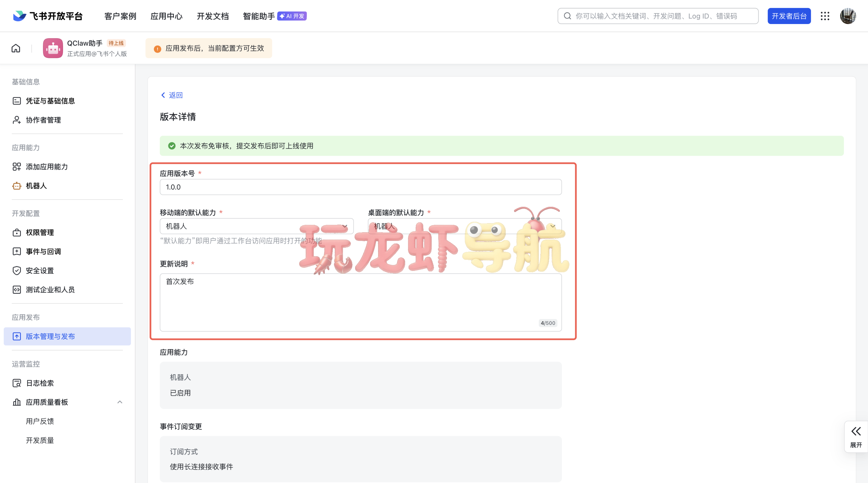Open 开发文档 in top navigation
Screen dimensions: 868x483
[213, 16]
